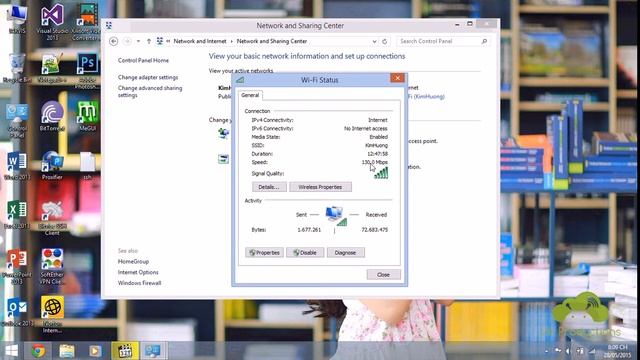
Task: Open Wireless Properties
Action: tap(320, 187)
